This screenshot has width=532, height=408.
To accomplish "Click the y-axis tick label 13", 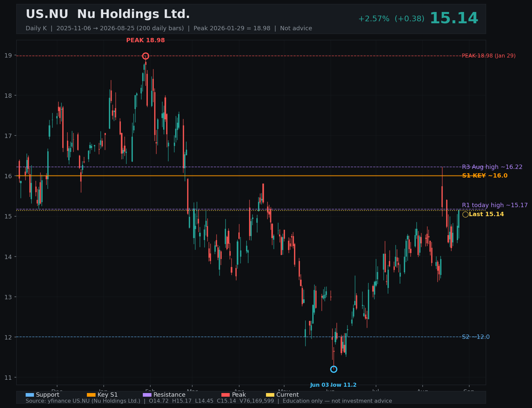I will (8, 297).
